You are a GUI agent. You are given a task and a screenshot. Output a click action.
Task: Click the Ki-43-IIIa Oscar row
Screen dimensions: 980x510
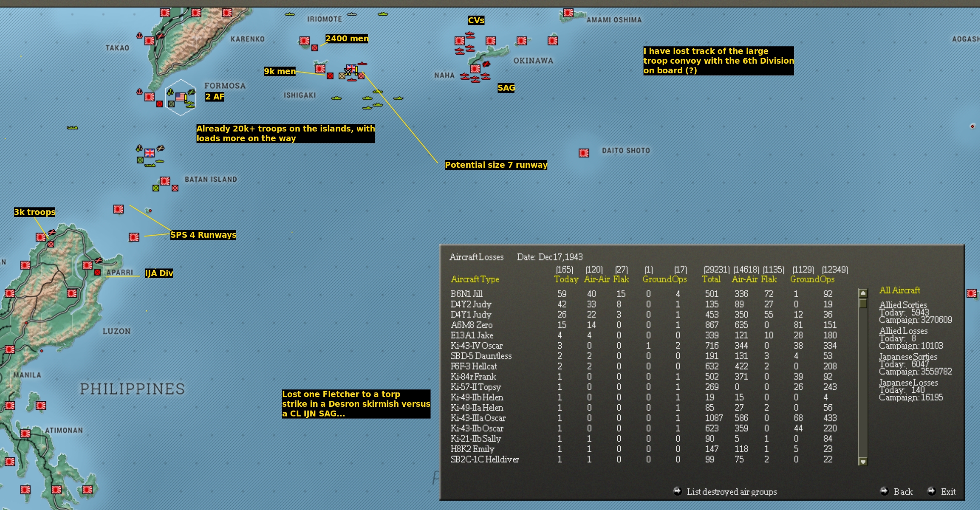point(644,418)
